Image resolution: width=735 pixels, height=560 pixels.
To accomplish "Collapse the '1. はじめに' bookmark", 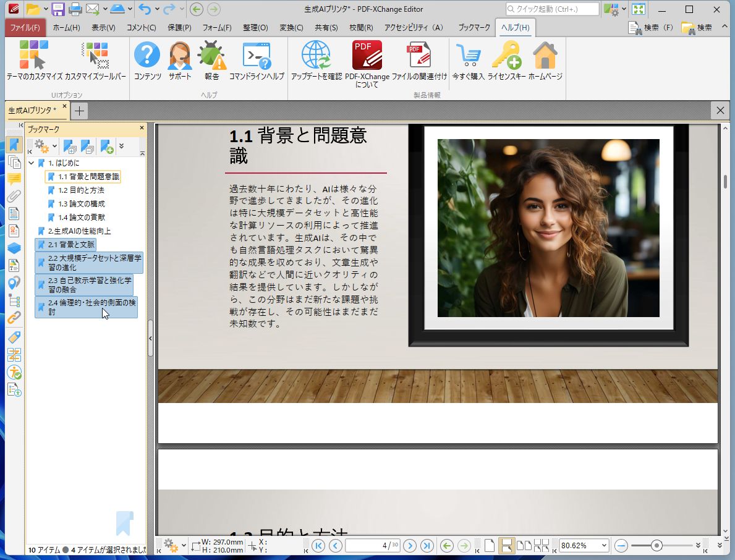I will tap(32, 163).
